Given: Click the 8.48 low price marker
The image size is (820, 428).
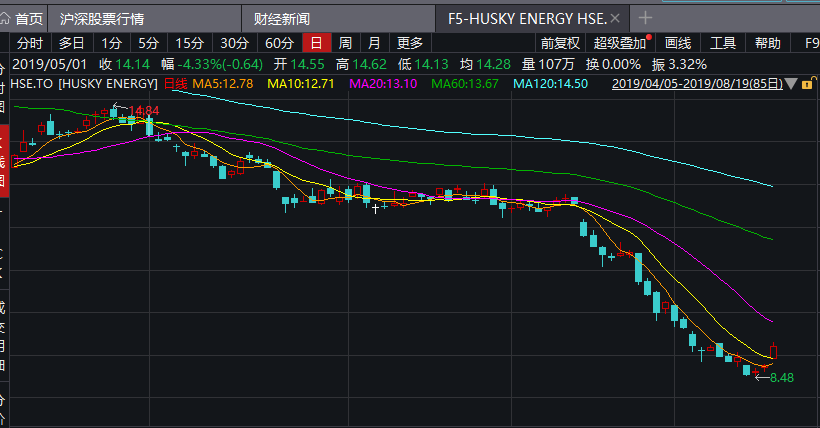Looking at the screenshot, I should 782,378.
